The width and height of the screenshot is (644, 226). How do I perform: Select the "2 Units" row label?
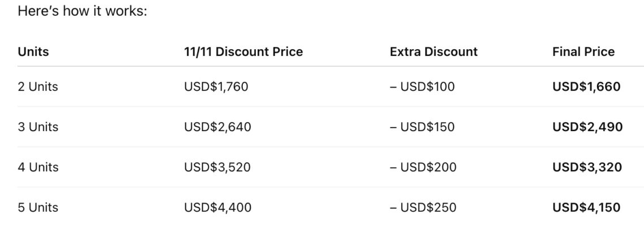(38, 87)
